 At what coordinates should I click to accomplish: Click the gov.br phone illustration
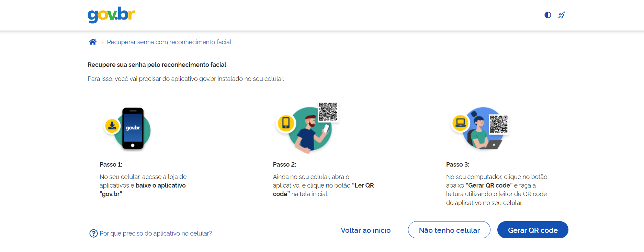tap(133, 129)
